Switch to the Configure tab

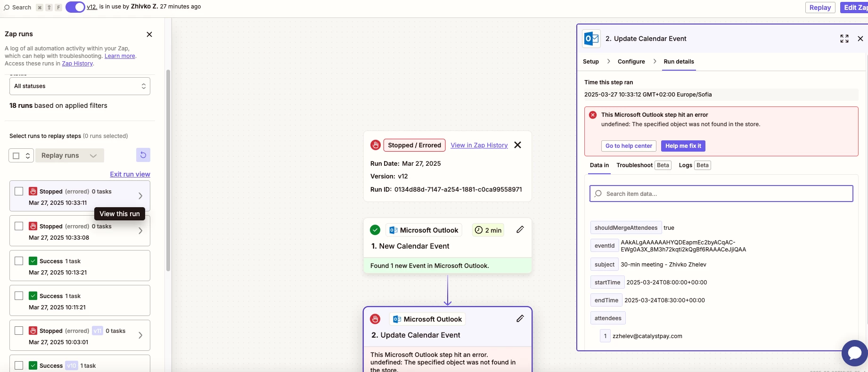(631, 62)
